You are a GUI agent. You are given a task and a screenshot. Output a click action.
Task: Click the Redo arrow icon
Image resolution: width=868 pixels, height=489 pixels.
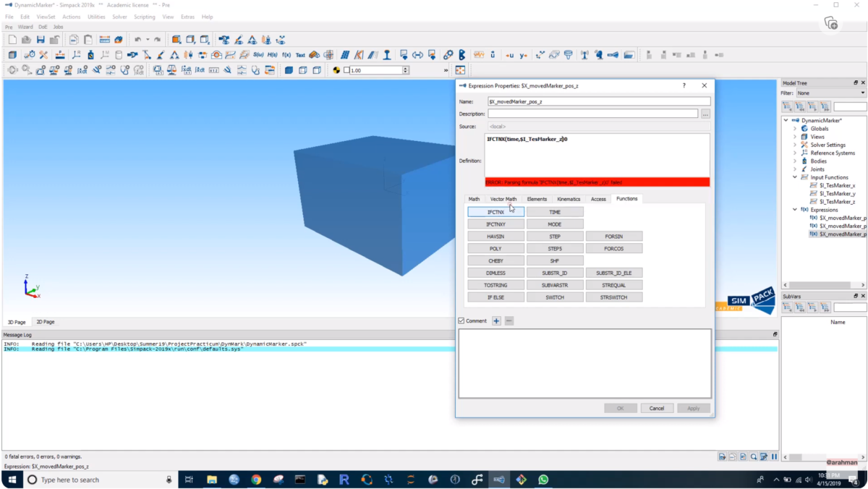[x=158, y=39]
